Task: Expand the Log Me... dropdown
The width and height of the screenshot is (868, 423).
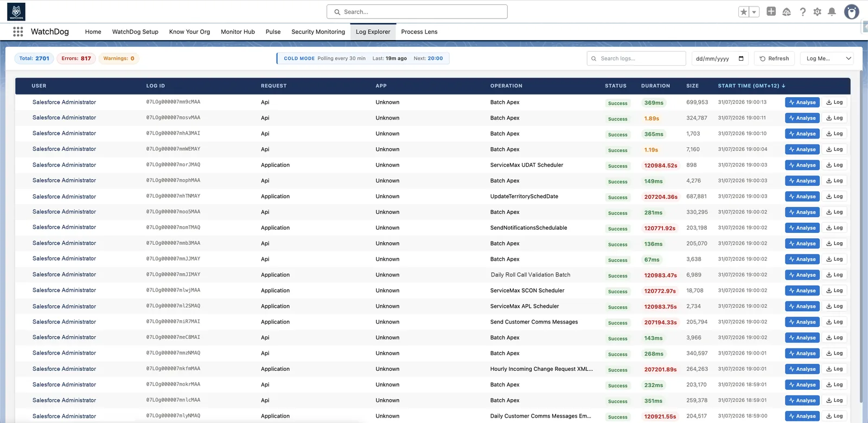Action: point(827,58)
